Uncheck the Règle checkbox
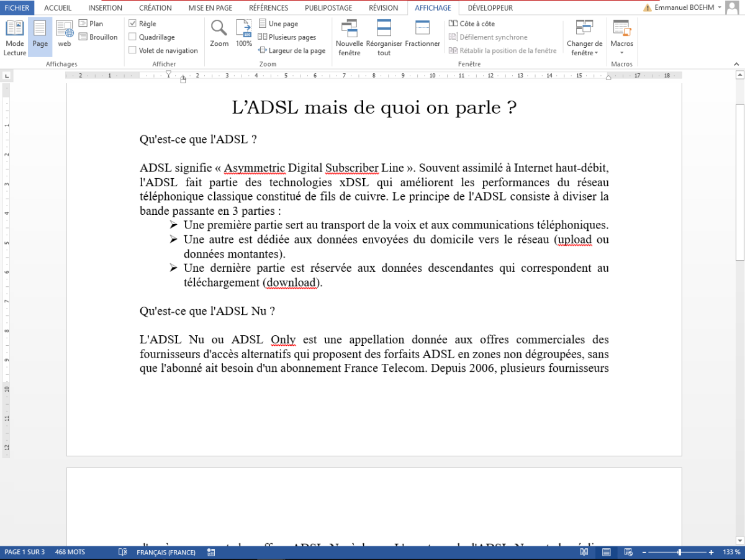This screenshot has height=560, width=745. click(132, 24)
